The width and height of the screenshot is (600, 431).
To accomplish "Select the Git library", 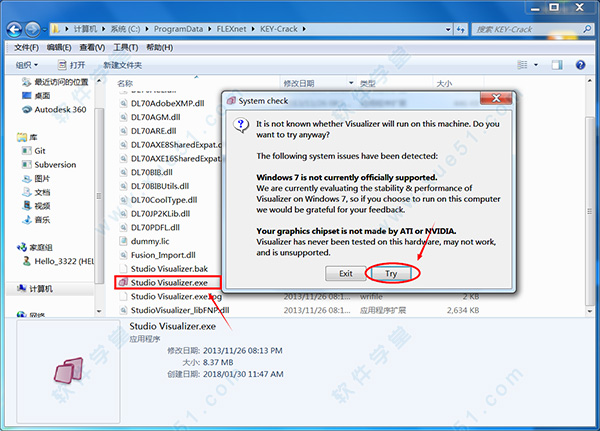I will (34, 151).
